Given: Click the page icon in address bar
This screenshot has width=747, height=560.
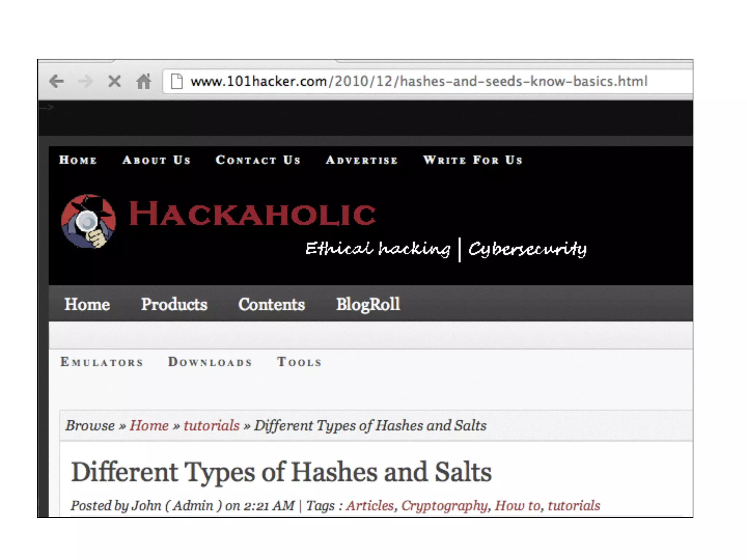Looking at the screenshot, I should click(177, 81).
